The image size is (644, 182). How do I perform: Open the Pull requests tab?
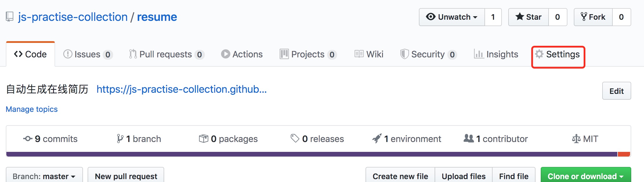tap(167, 54)
